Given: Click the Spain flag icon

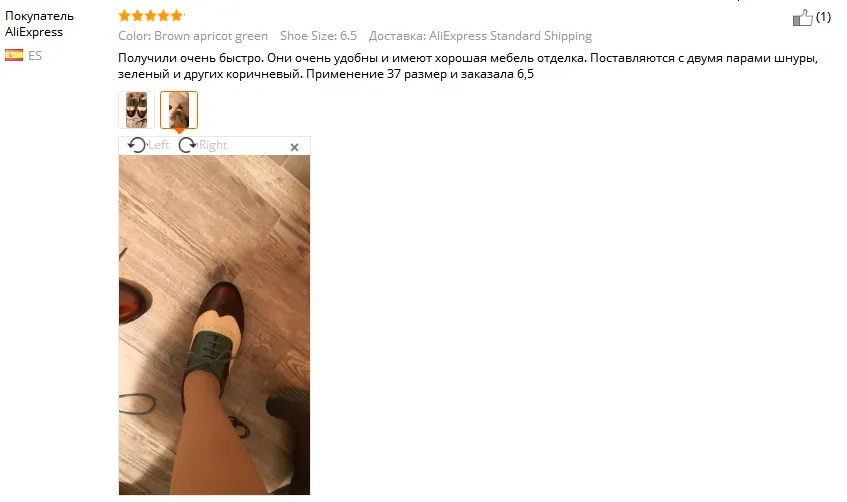Looking at the screenshot, I should pyautogui.click(x=14, y=55).
